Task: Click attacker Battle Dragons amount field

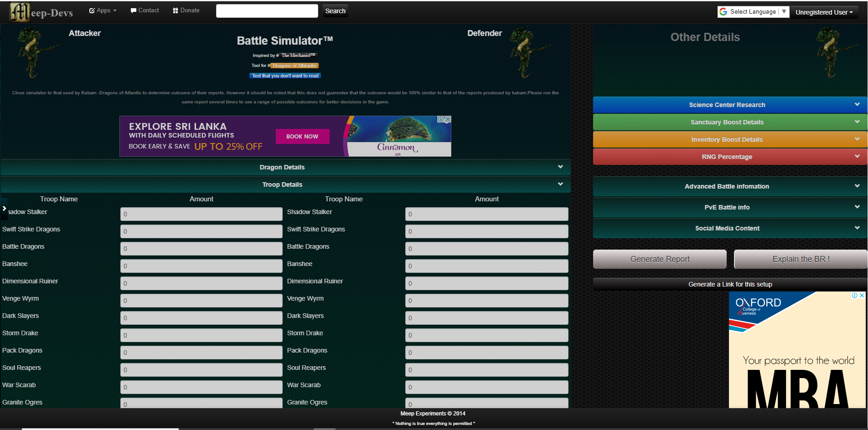Action: tap(201, 249)
